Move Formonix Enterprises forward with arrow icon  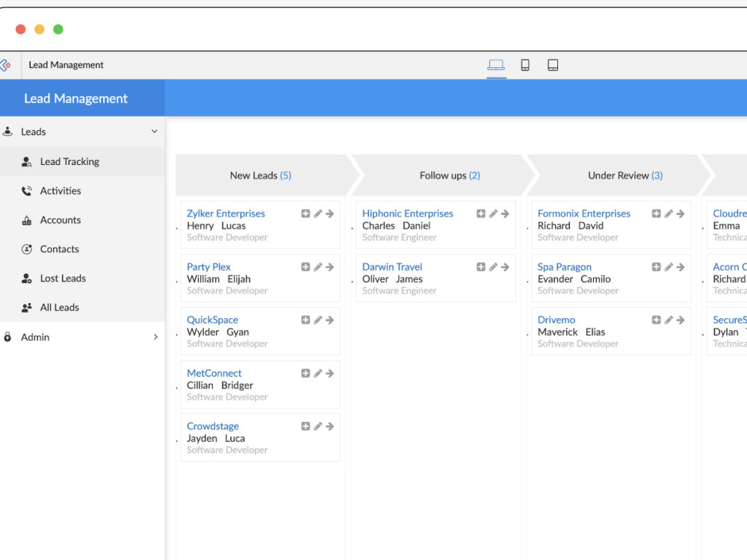tap(681, 214)
